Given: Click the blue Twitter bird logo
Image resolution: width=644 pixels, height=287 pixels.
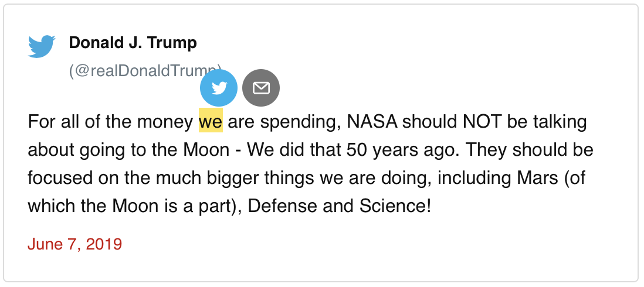Looking at the screenshot, I should coord(42,46).
